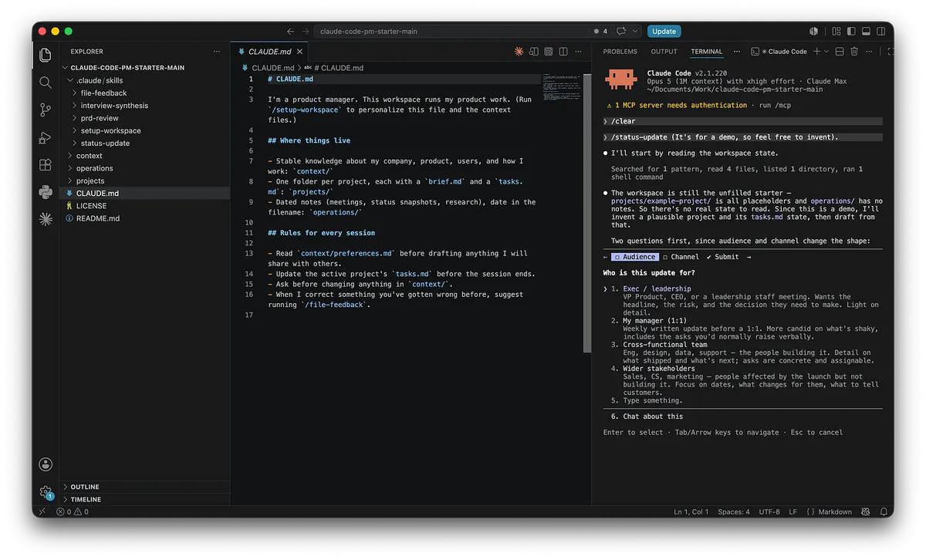Expand the file-feedback folder

point(103,93)
